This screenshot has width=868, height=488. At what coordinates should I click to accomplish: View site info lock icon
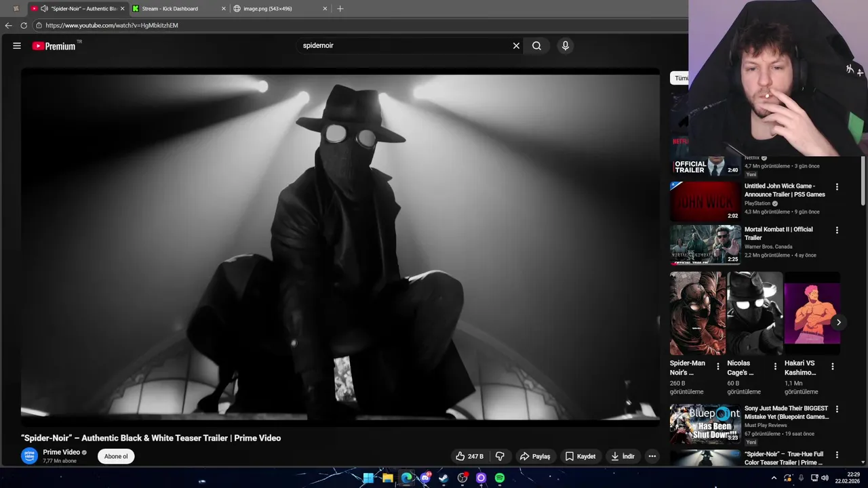pos(39,25)
